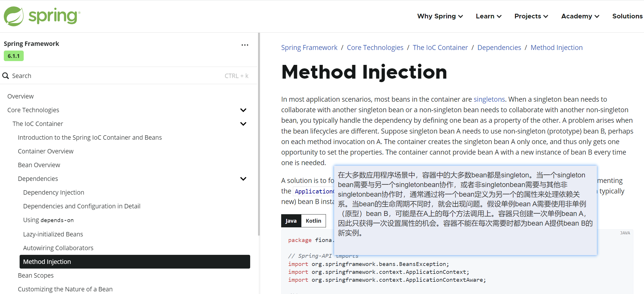Switch to the Kotlin code tab
This screenshot has width=644, height=294.
pos(313,221)
